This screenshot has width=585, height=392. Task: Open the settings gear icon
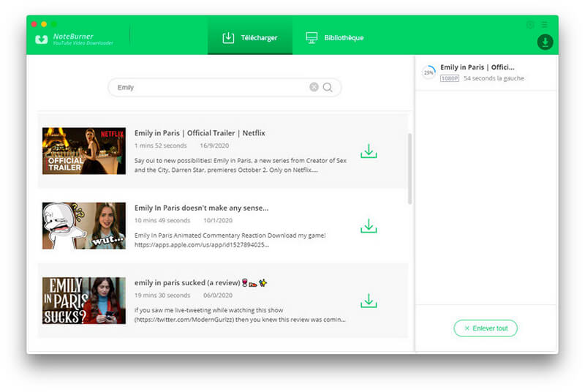coord(529,25)
